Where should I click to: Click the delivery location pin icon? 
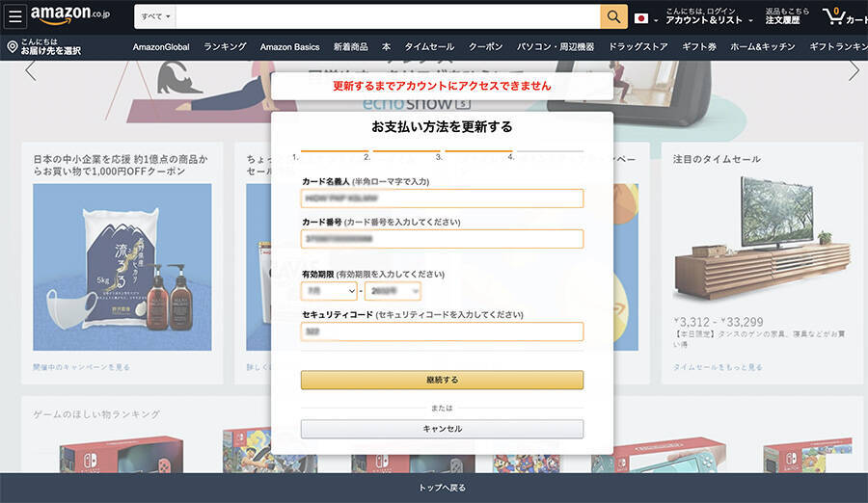click(x=13, y=46)
